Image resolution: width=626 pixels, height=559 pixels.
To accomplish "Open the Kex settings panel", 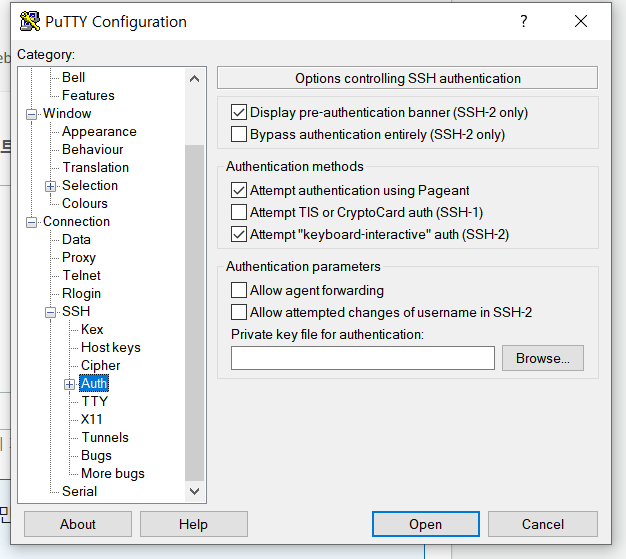I will coord(92,329).
